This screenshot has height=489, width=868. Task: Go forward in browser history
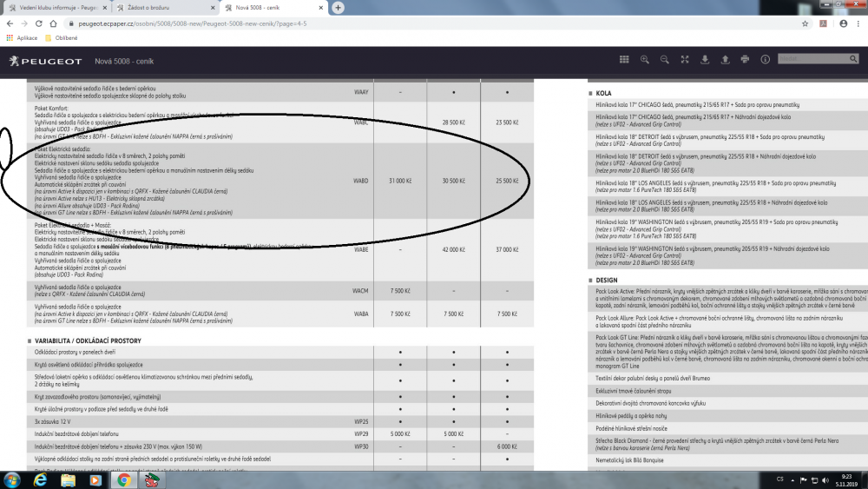[24, 23]
